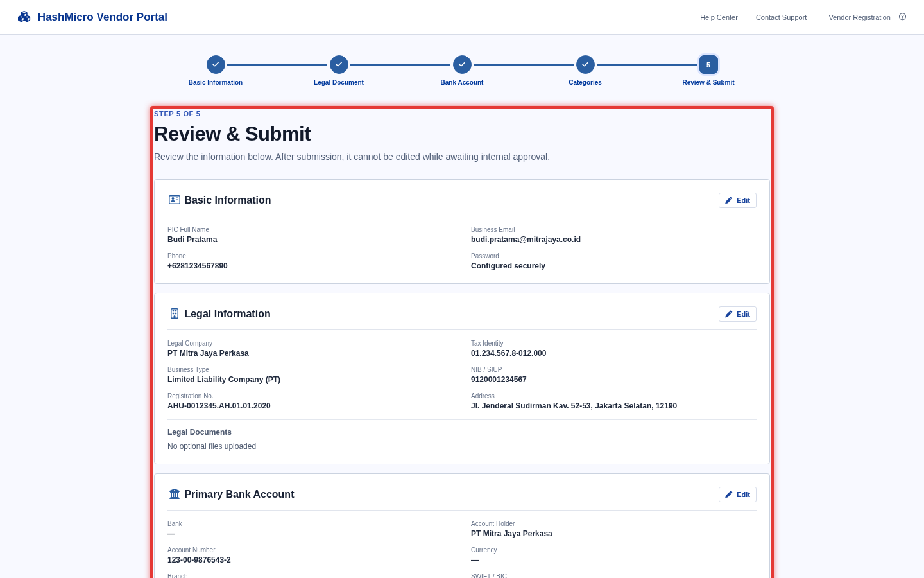Click account number 123-00-9876543-2

[199, 560]
